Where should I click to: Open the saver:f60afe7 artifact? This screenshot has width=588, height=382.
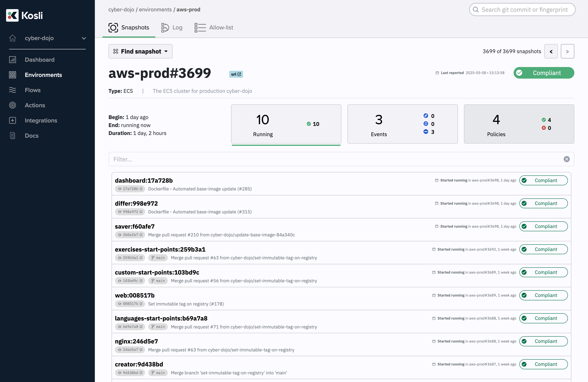(135, 226)
